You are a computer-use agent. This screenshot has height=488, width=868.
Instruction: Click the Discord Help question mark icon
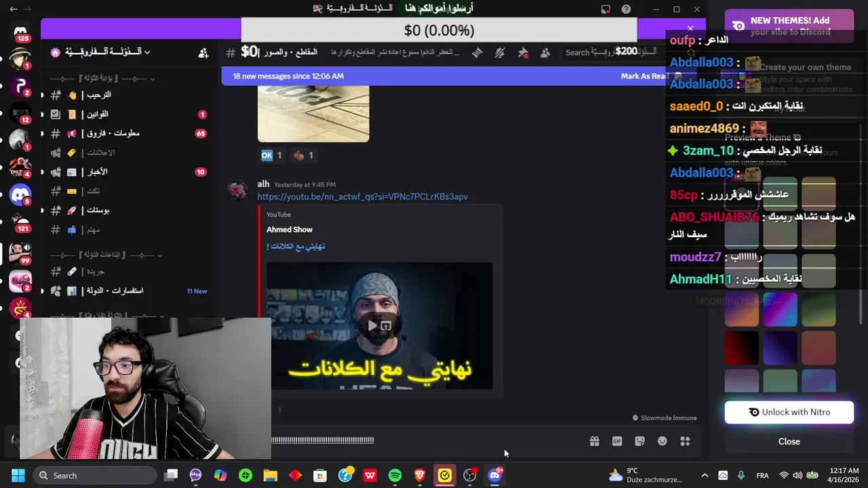[626, 9]
